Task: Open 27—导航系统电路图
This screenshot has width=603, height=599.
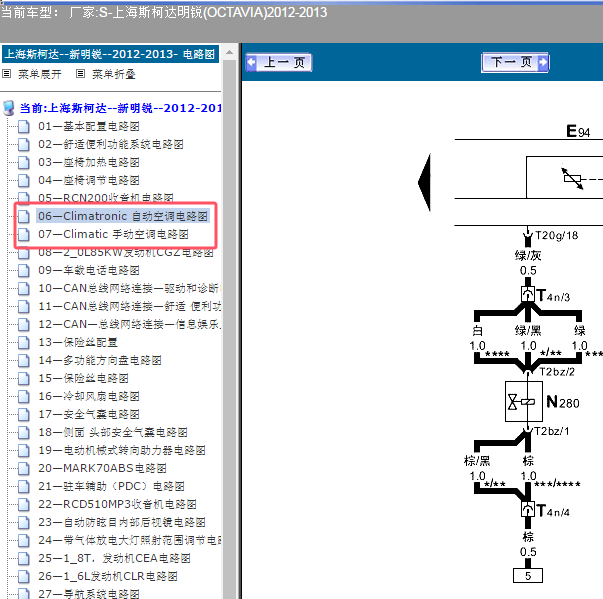Action: pyautogui.click(x=88, y=594)
